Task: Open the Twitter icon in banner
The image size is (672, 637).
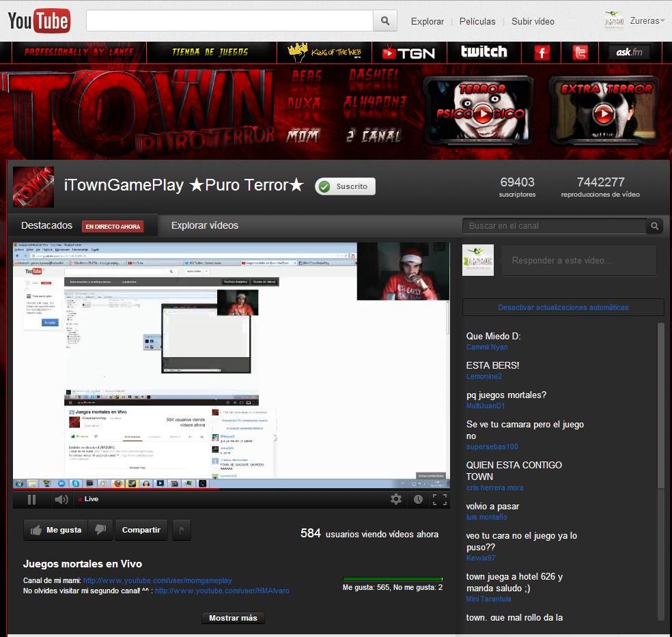Action: [x=580, y=53]
